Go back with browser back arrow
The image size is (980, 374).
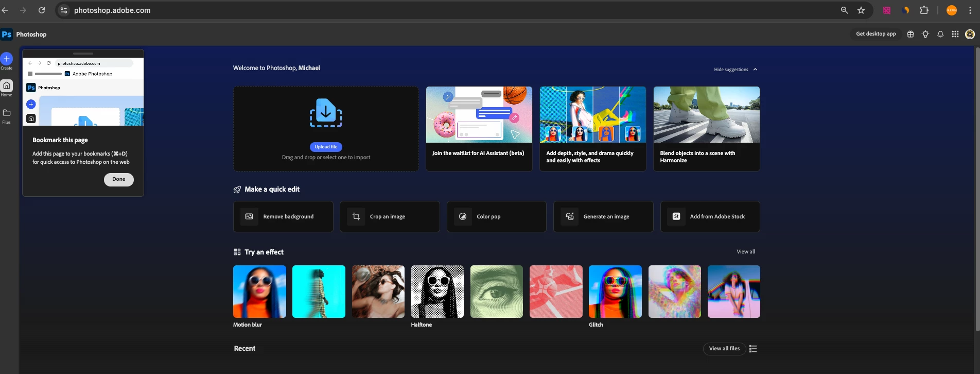[5, 10]
